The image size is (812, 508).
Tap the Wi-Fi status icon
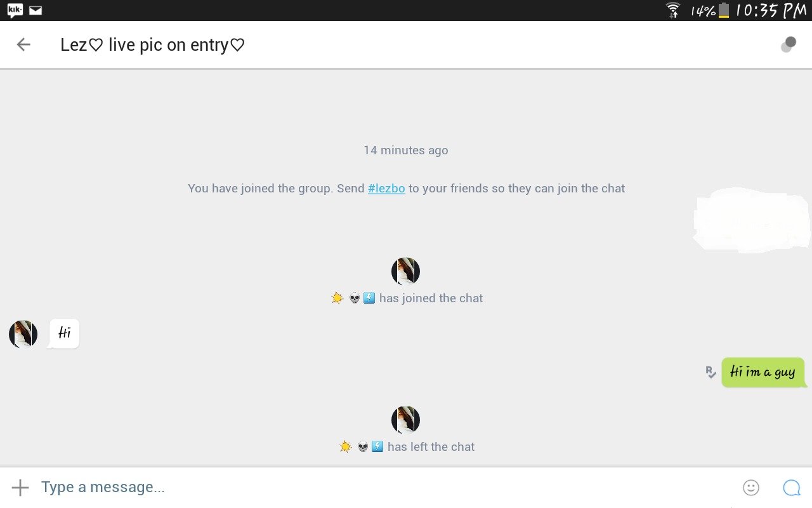click(x=673, y=10)
